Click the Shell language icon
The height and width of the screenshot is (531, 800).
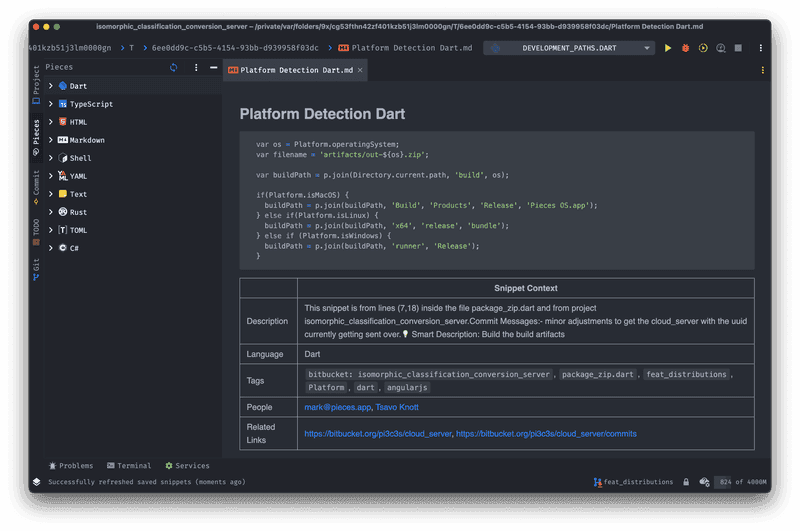(x=63, y=158)
